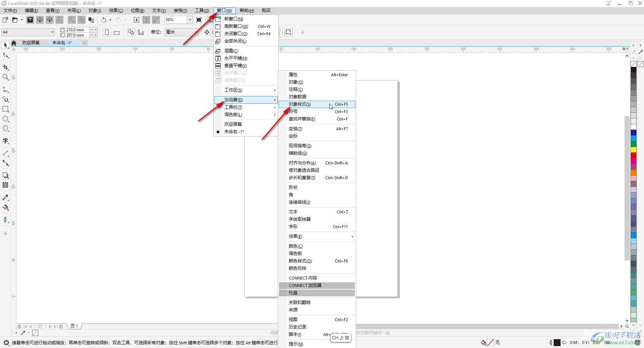
Task: Pick the yellow palette swatch
Action: [634, 149]
